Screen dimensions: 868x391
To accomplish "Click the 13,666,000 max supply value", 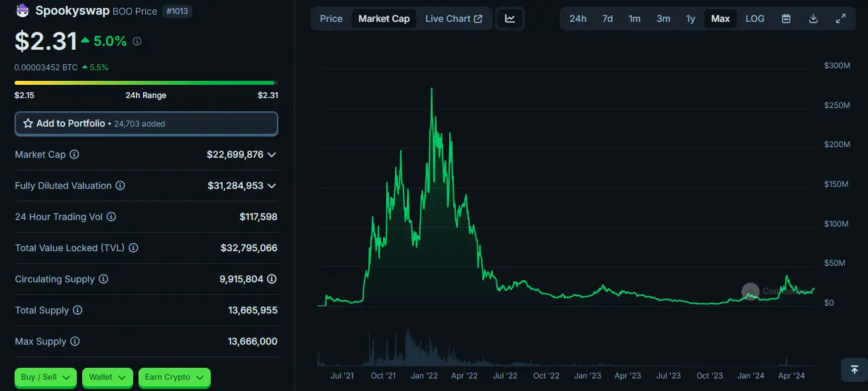I will click(252, 341).
